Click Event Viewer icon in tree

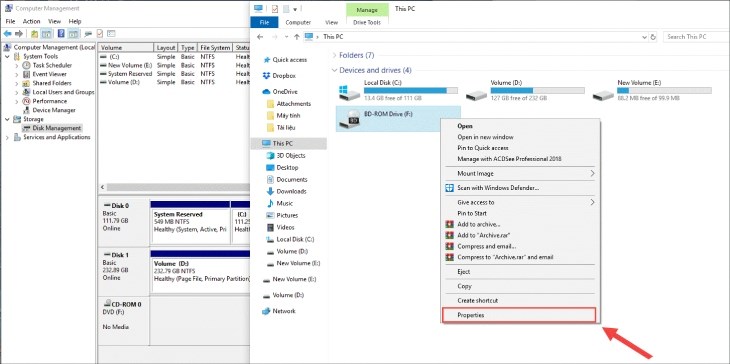[x=26, y=74]
